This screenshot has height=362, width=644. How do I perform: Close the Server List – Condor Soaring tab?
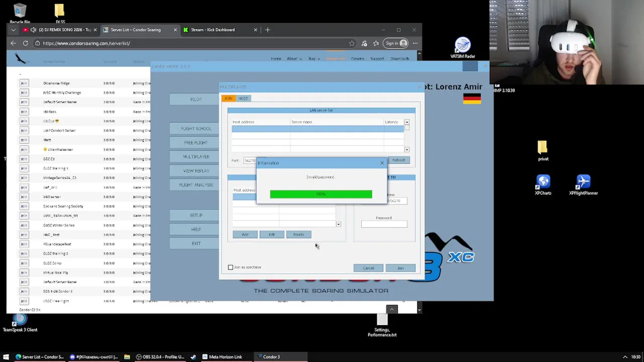(x=175, y=30)
